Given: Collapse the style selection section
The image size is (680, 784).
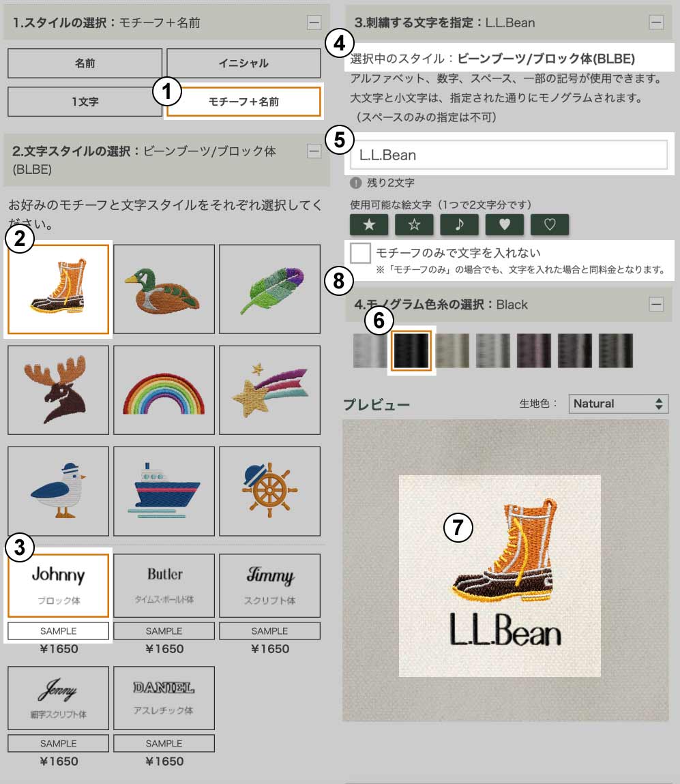Looking at the screenshot, I should tap(314, 22).
